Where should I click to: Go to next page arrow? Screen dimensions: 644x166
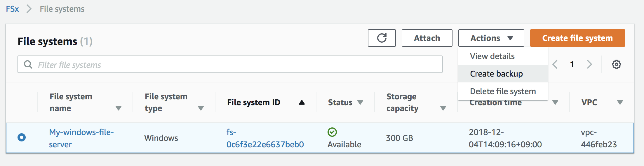[x=589, y=64]
